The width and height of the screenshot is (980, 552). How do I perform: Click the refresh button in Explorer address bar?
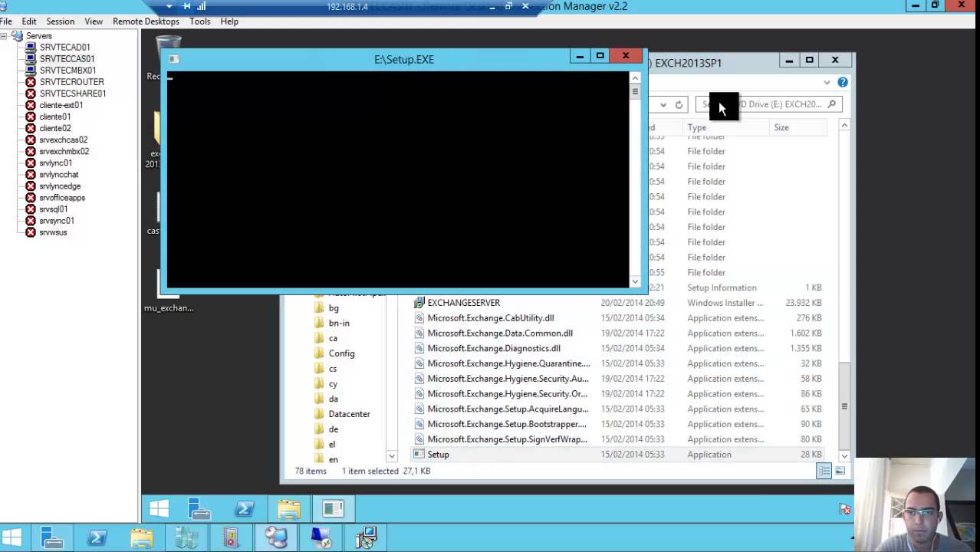pos(679,104)
